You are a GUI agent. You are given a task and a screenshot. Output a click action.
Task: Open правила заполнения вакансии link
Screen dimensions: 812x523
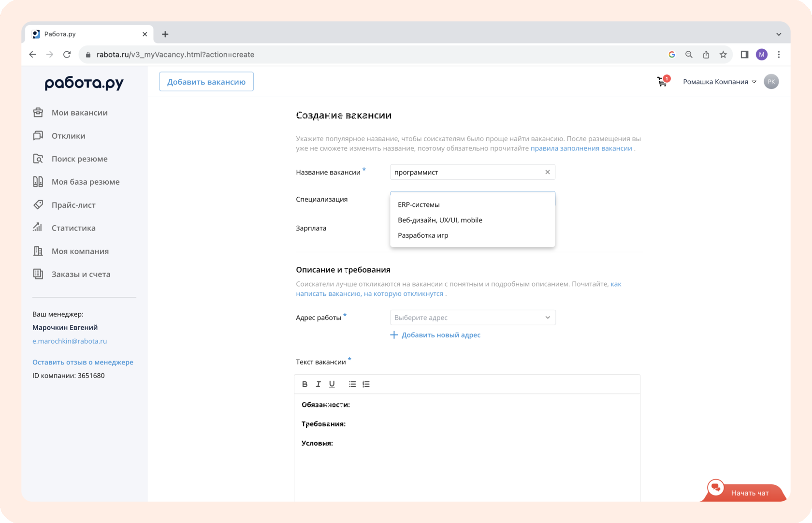tap(581, 148)
